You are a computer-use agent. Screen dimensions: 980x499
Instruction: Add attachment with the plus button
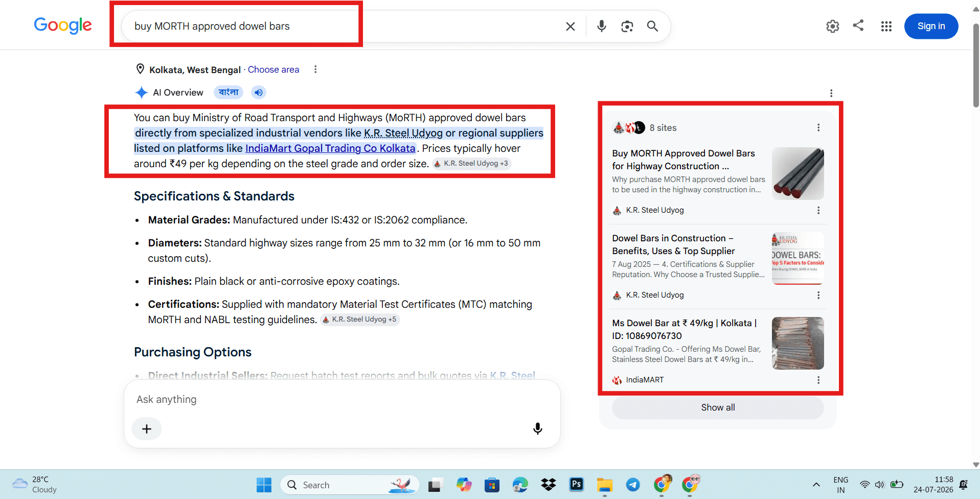147,428
